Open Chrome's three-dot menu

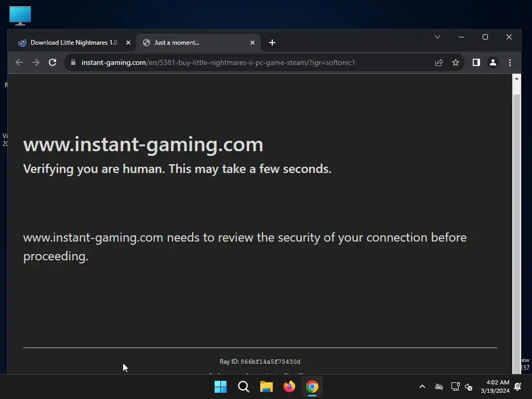pyautogui.click(x=510, y=62)
